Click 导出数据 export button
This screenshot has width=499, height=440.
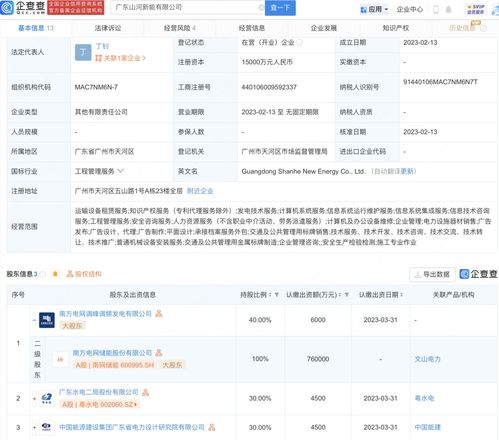pos(432,274)
